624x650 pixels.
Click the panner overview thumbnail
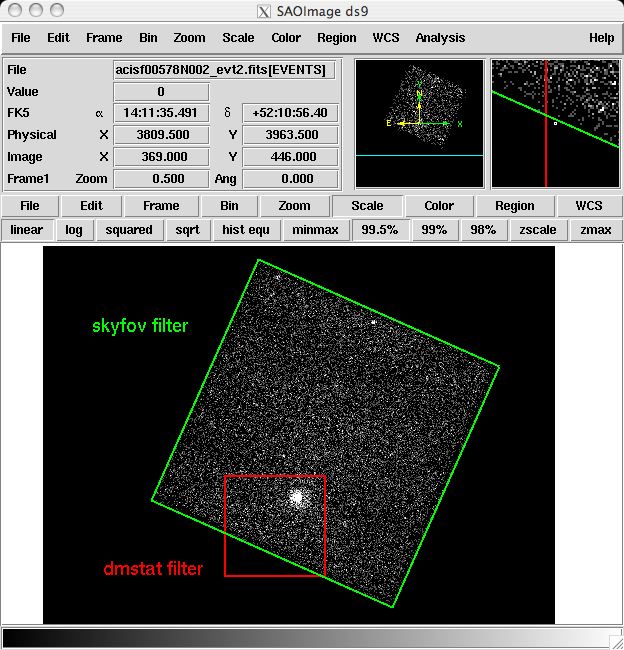click(419, 124)
